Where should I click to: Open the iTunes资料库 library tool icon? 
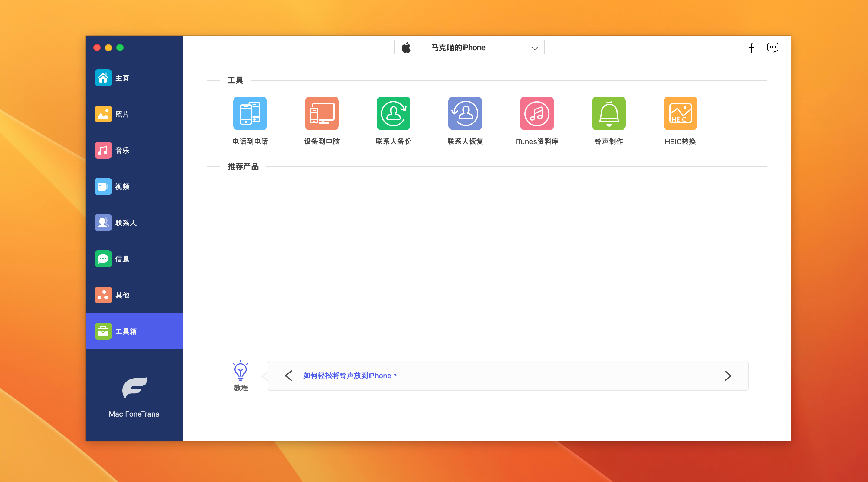pyautogui.click(x=537, y=113)
